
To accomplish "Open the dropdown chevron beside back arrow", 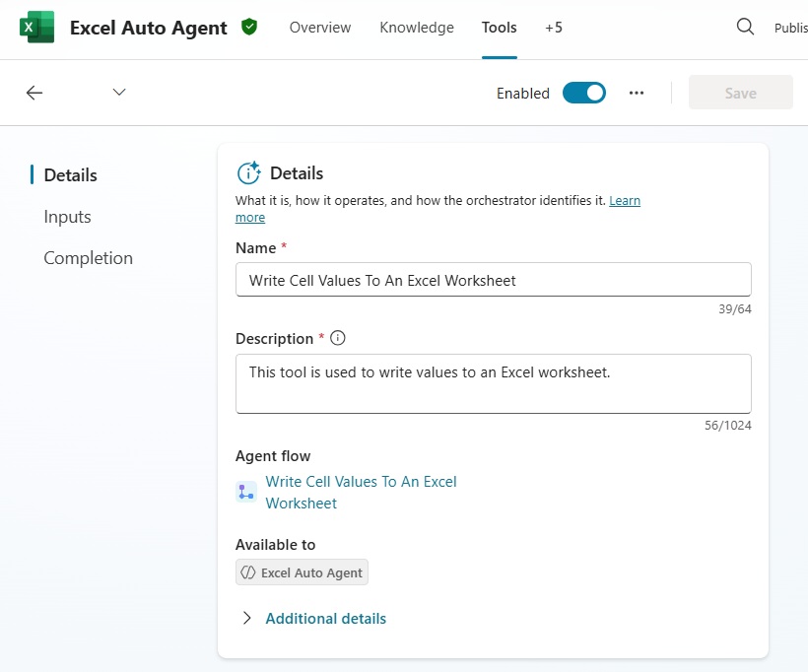I will tap(119, 93).
